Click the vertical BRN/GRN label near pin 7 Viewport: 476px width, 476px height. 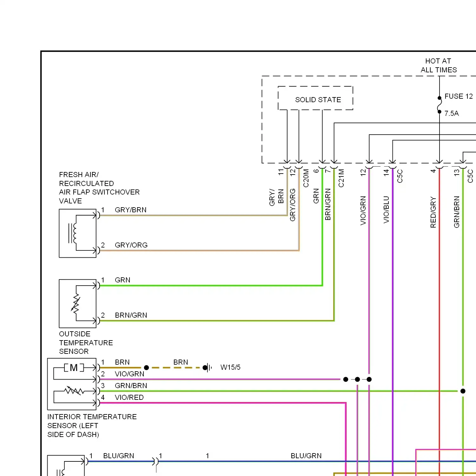(x=328, y=204)
